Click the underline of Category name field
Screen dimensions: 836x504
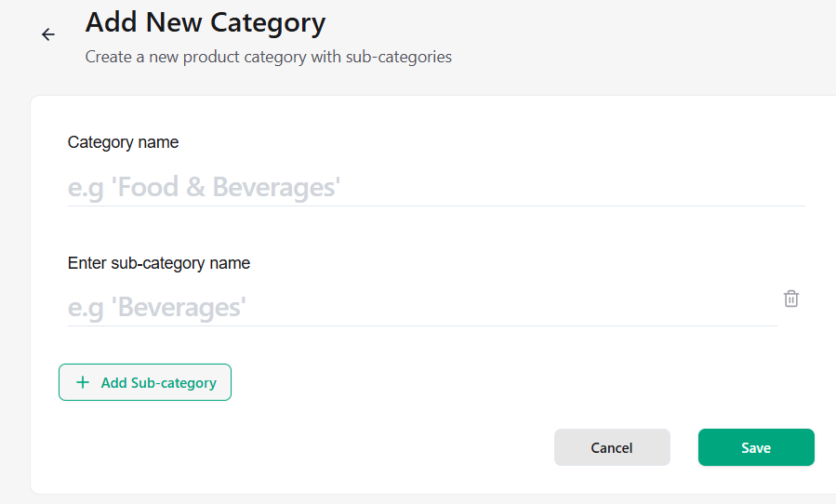pos(436,206)
